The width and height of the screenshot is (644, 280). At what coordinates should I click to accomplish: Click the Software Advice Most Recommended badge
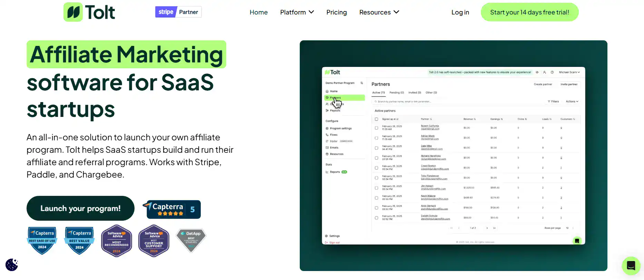[x=117, y=241]
